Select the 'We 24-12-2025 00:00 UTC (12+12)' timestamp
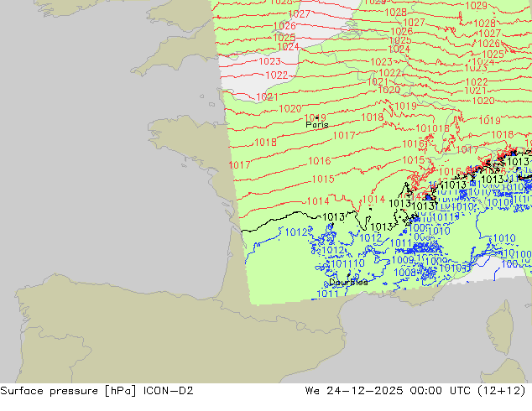 pos(415,391)
